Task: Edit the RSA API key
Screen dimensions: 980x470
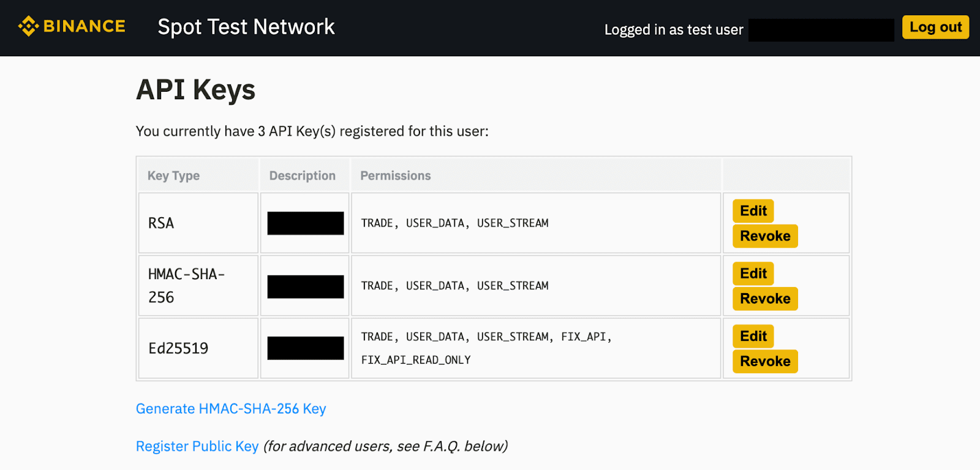Action: (753, 211)
